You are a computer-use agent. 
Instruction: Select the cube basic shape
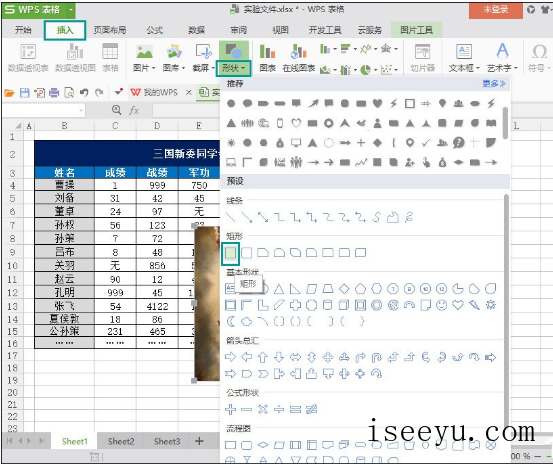tap(344, 305)
